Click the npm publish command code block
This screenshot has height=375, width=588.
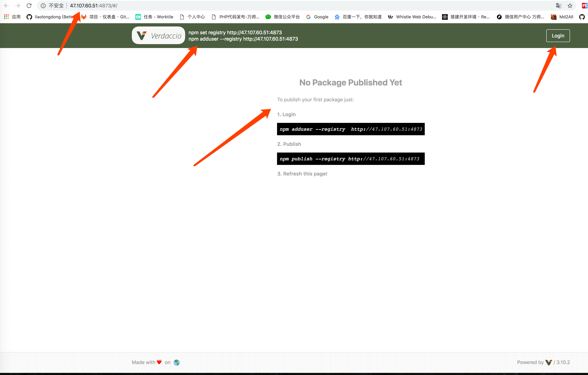pos(351,159)
